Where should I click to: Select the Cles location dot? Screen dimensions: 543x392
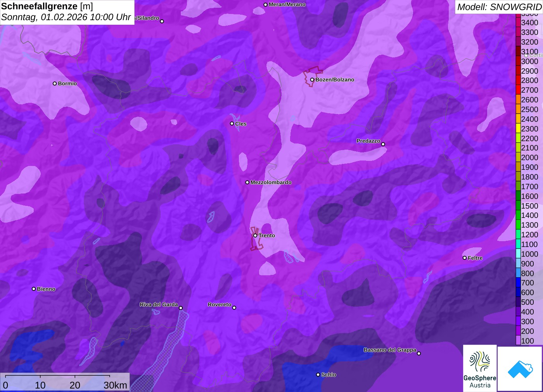[x=232, y=124]
